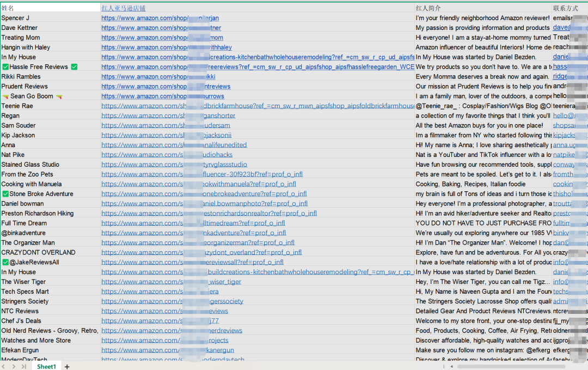Image resolution: width=588 pixels, height=370 pixels.
Task: Open Prudent Reviews' Amazon shop link
Action: coord(166,86)
